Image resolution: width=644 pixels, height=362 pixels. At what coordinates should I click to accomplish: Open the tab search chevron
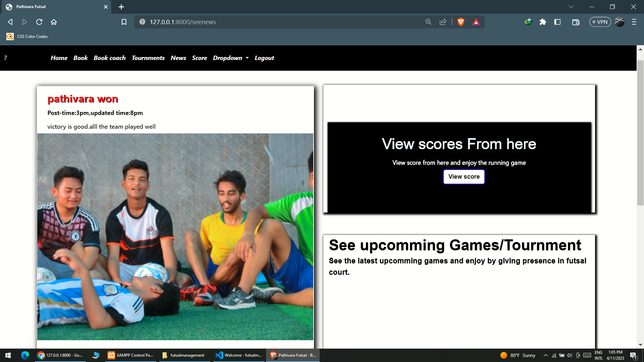[570, 7]
